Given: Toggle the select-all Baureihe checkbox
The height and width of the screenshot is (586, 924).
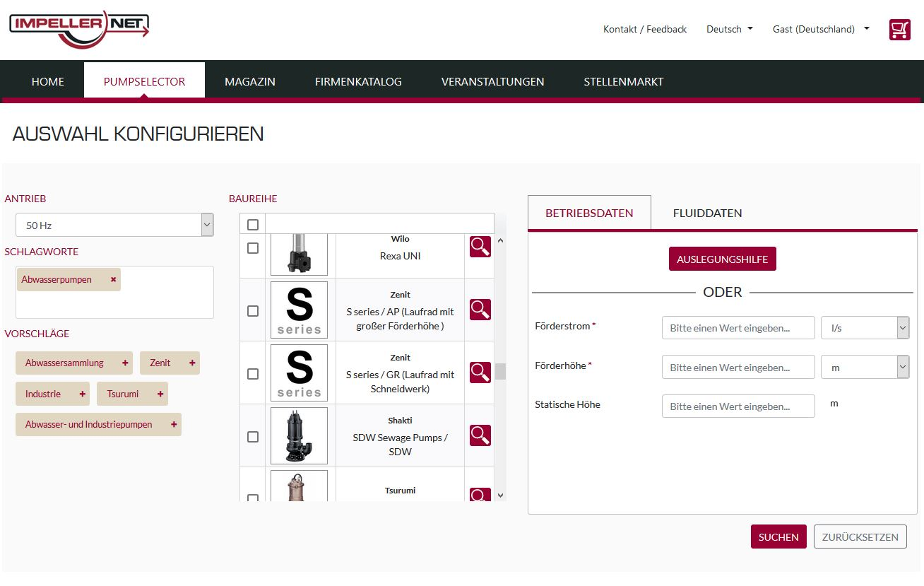Looking at the screenshot, I should coord(253,225).
